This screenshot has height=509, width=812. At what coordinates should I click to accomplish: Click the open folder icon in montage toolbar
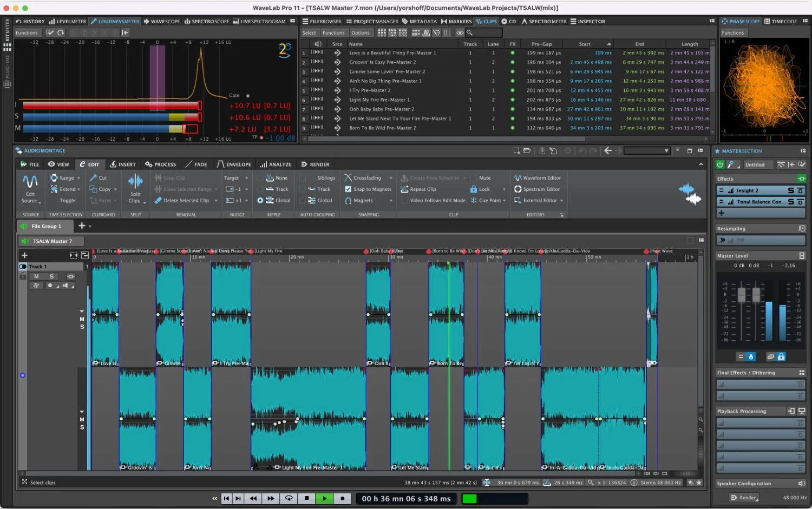coord(527,151)
